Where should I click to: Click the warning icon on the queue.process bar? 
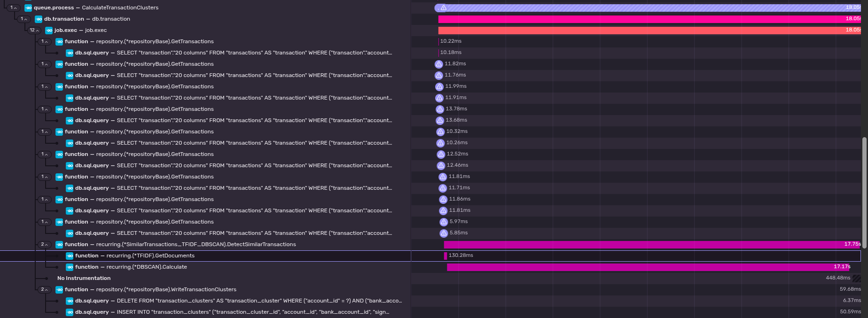coord(443,8)
